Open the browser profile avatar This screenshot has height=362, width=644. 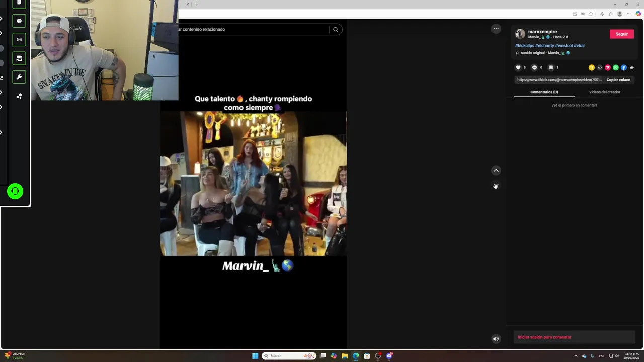pyautogui.click(x=620, y=14)
